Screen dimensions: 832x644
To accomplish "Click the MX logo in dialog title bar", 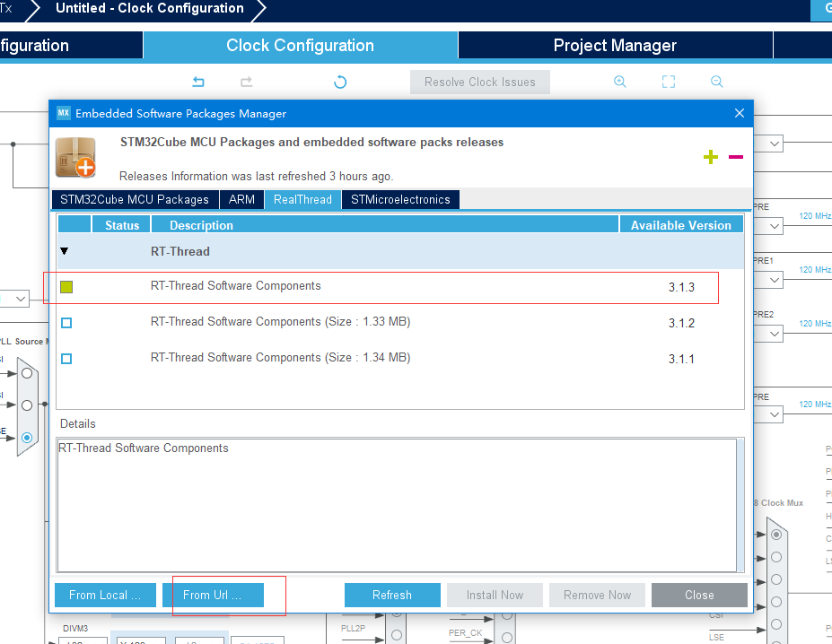I will pyautogui.click(x=64, y=113).
